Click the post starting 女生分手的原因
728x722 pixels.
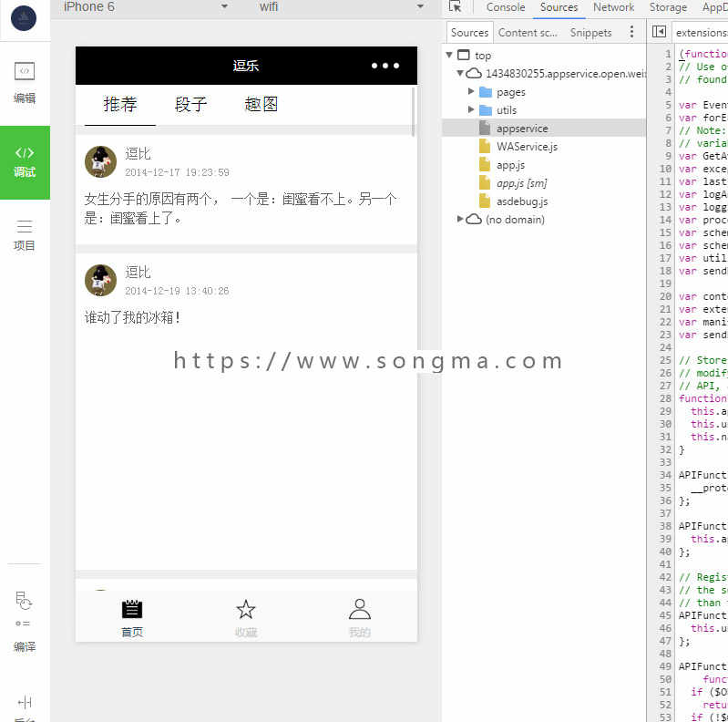[240, 209]
